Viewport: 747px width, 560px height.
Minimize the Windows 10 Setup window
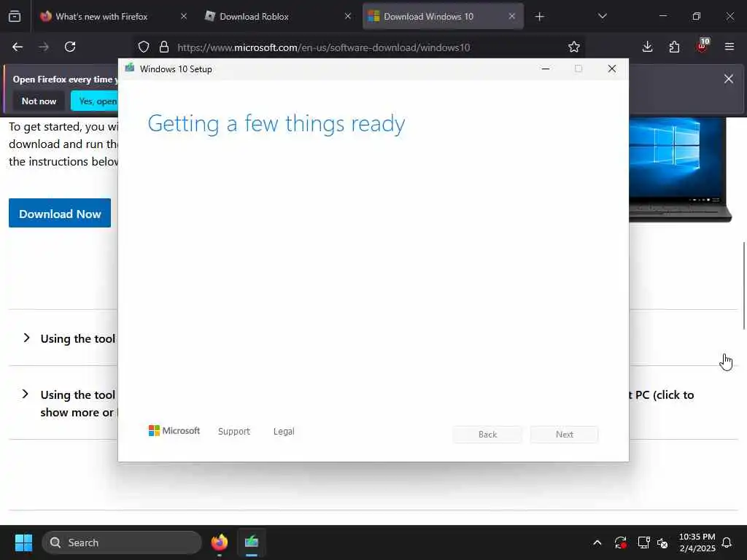tap(546, 69)
